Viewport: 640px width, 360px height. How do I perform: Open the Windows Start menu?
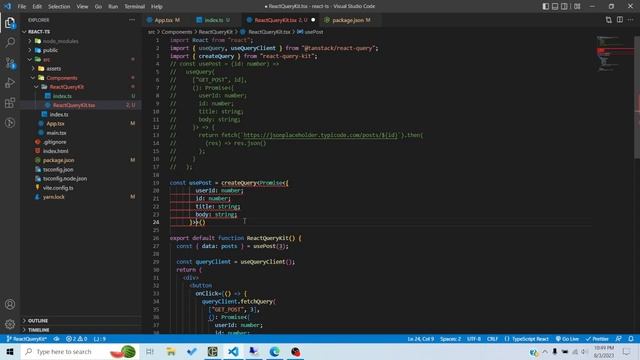[10, 351]
